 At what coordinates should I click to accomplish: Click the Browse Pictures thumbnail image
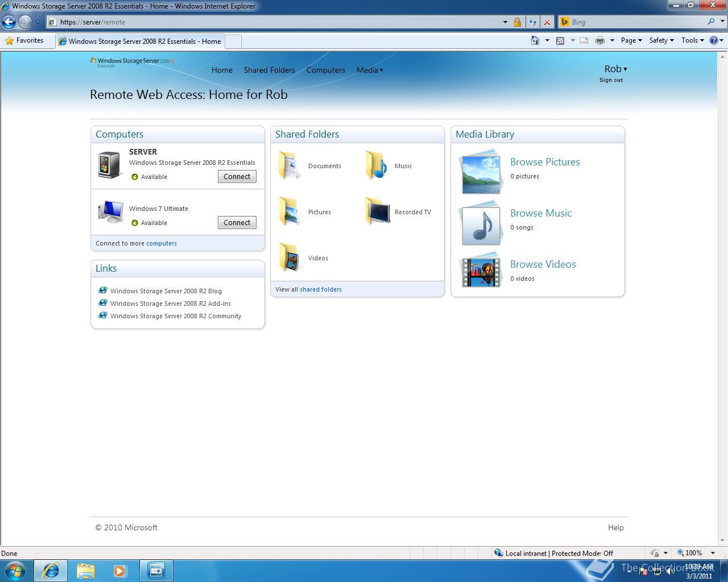click(481, 172)
